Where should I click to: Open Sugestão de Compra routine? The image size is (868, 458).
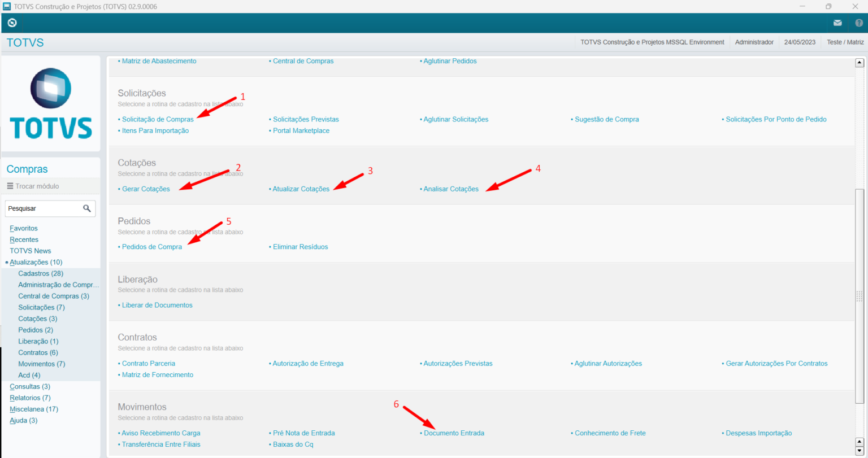click(x=607, y=119)
